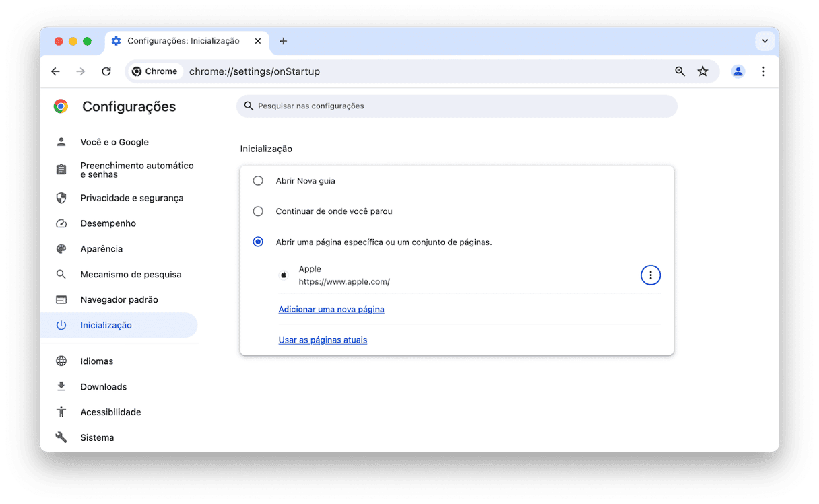
Task: Click the Inicialização power icon
Action: pyautogui.click(x=61, y=325)
